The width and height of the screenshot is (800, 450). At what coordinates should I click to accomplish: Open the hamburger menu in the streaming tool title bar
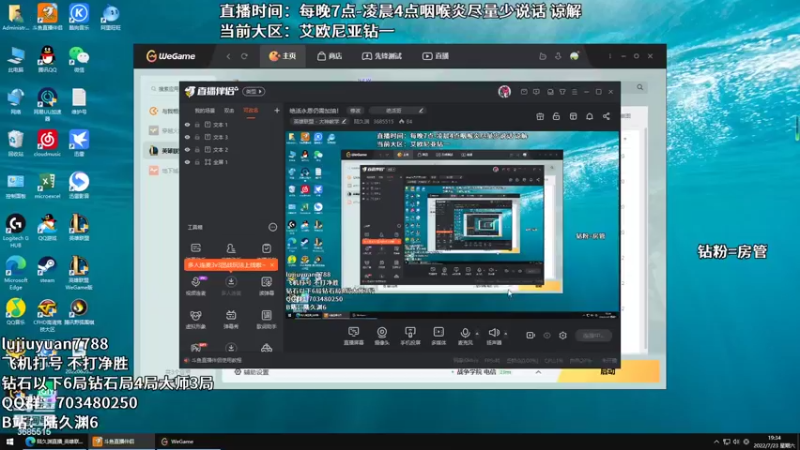(574, 92)
